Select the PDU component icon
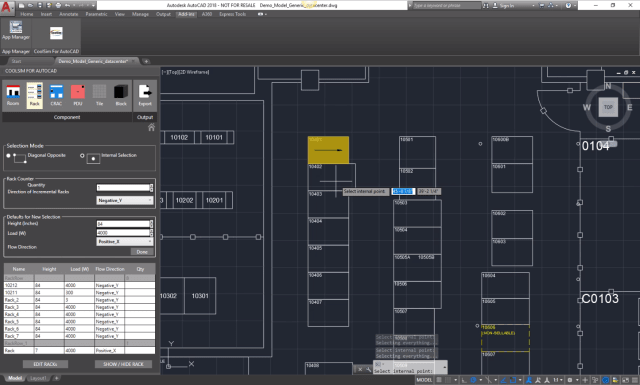Image resolution: width=640 pixels, height=385 pixels. pos(78,95)
